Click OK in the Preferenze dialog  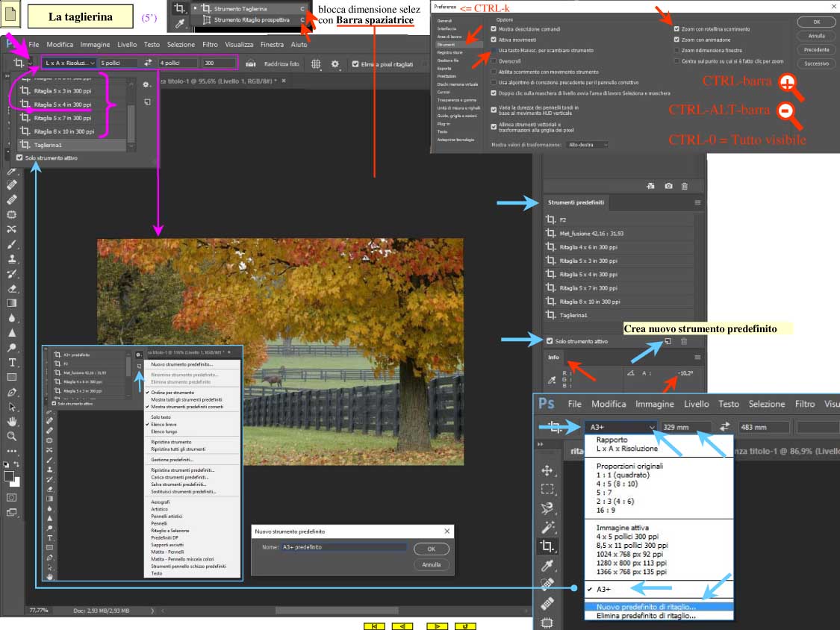point(816,22)
